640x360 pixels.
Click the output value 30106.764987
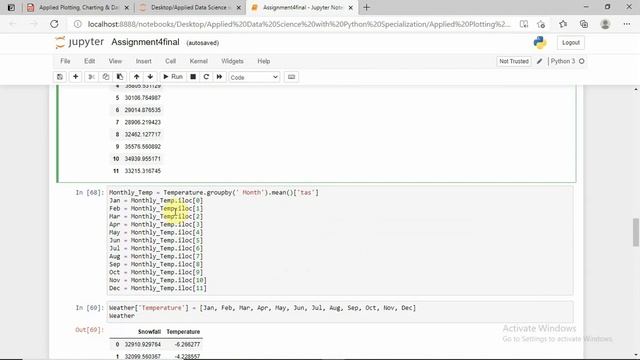point(142,98)
